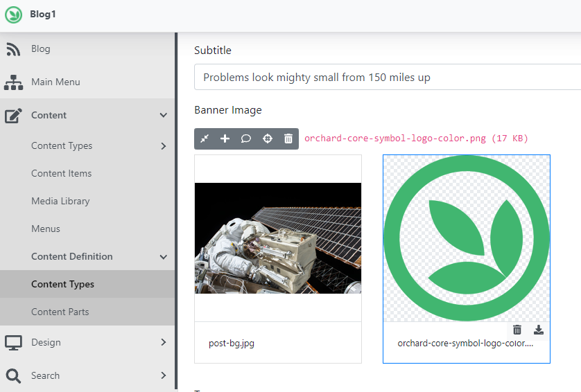Collapse the Content section chevron
The image size is (581, 392).
coord(163,115)
